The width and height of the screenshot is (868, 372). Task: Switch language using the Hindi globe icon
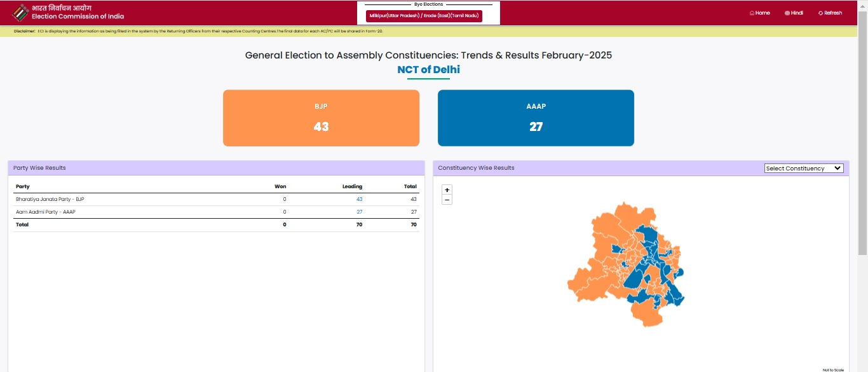pyautogui.click(x=787, y=13)
